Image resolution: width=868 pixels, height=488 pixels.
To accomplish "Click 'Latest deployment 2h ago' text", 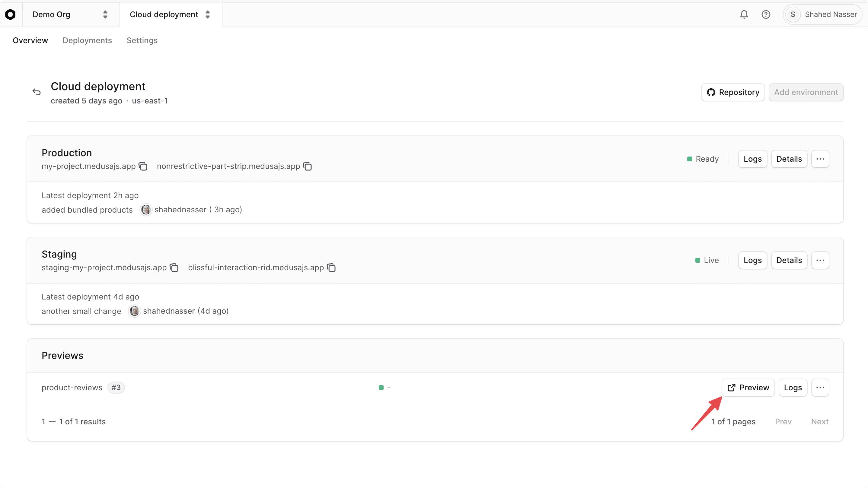I will coord(90,196).
